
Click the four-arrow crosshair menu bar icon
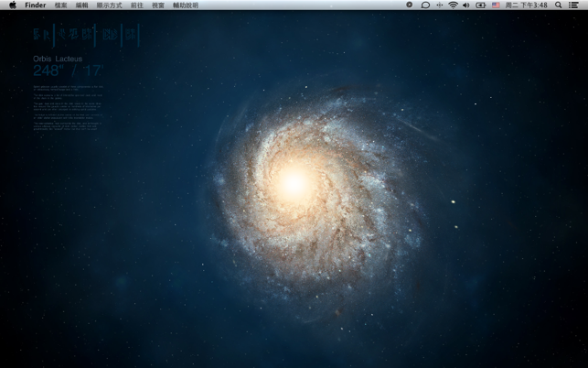440,5
